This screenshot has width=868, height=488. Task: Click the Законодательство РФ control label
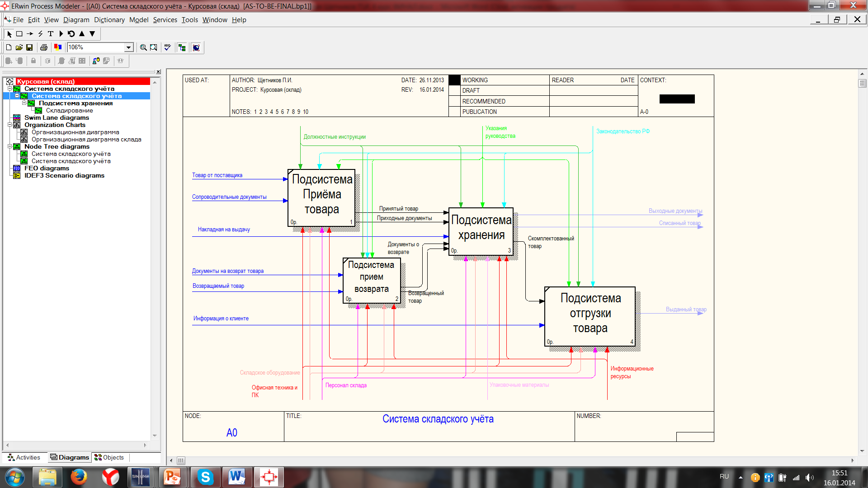tap(623, 131)
